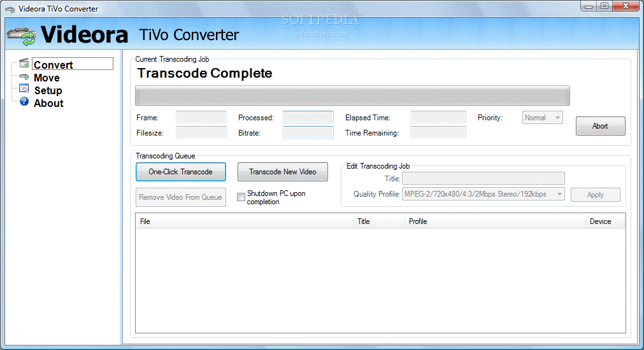Image resolution: width=644 pixels, height=350 pixels.
Task: Click the Move device icon in sidebar
Action: pos(24,77)
